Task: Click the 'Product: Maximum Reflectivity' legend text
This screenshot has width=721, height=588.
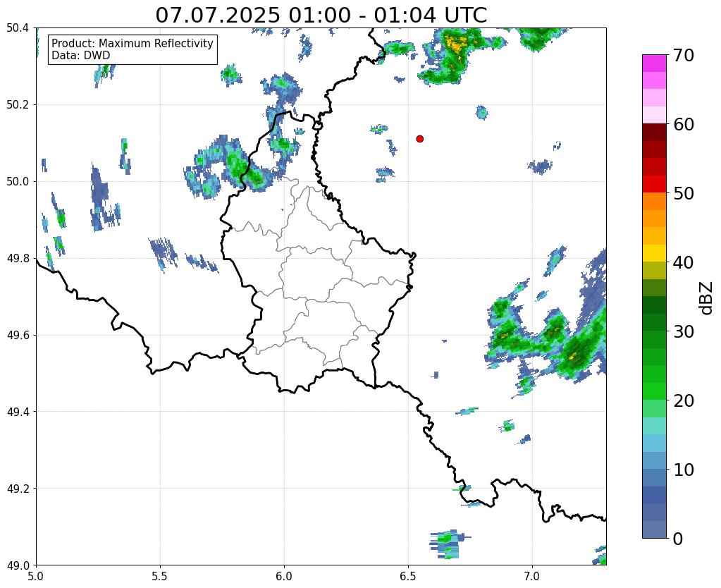Action: point(133,43)
